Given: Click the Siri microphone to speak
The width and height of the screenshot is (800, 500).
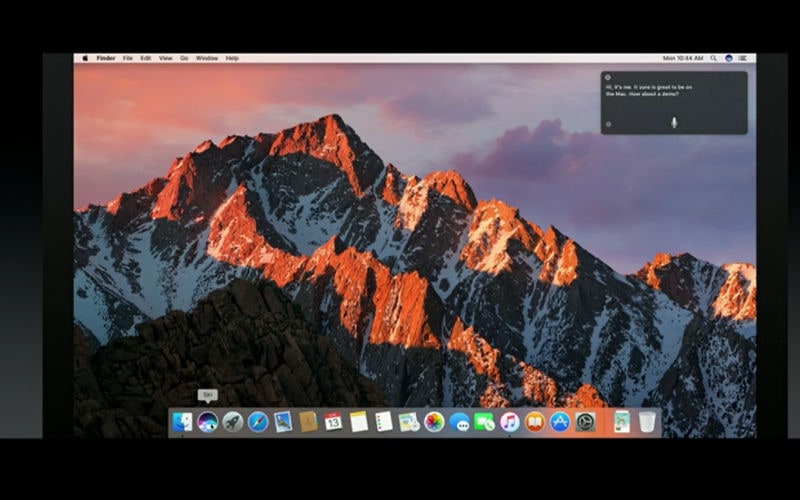Looking at the screenshot, I should pos(674,122).
